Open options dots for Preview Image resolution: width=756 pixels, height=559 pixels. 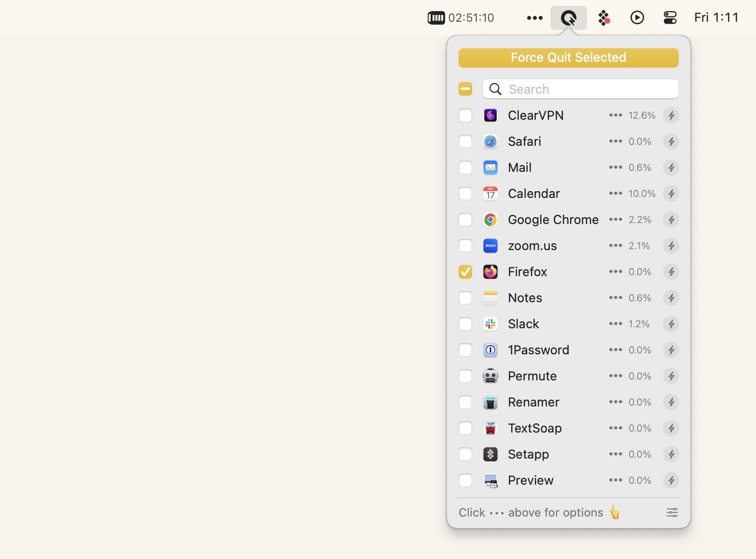[x=616, y=480]
